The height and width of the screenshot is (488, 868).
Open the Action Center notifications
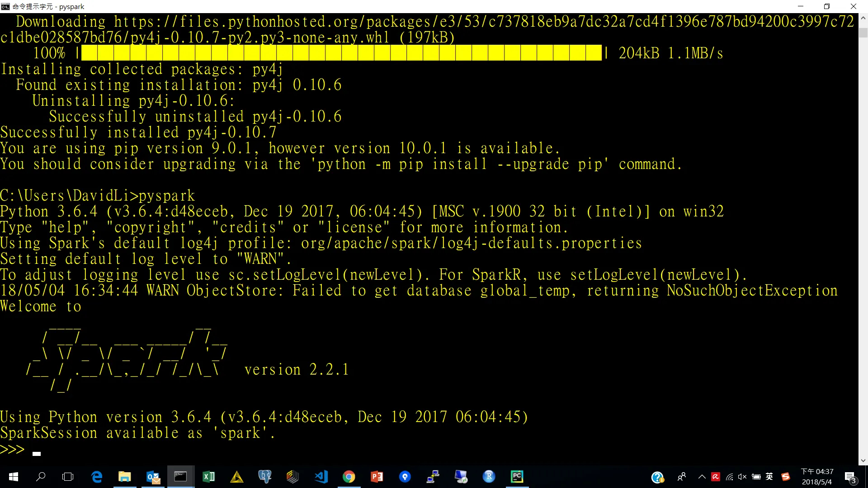pos(849,477)
